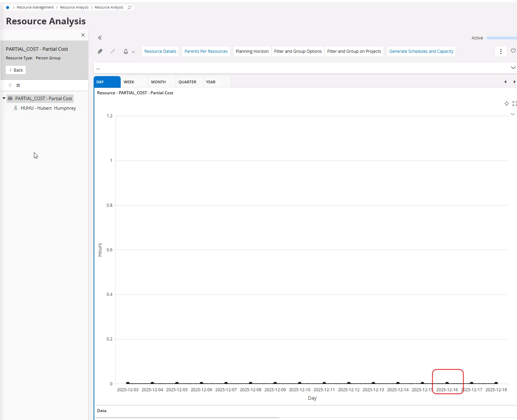Click the 'Resource Type: Person Group' text

(33, 58)
